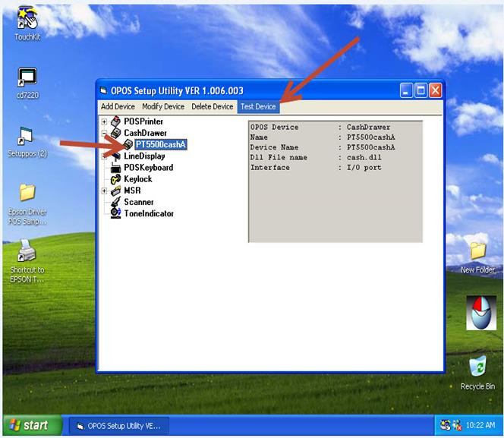Image resolution: width=504 pixels, height=438 pixels.
Task: Click the 'Device Name' info line
Action: tap(323, 147)
